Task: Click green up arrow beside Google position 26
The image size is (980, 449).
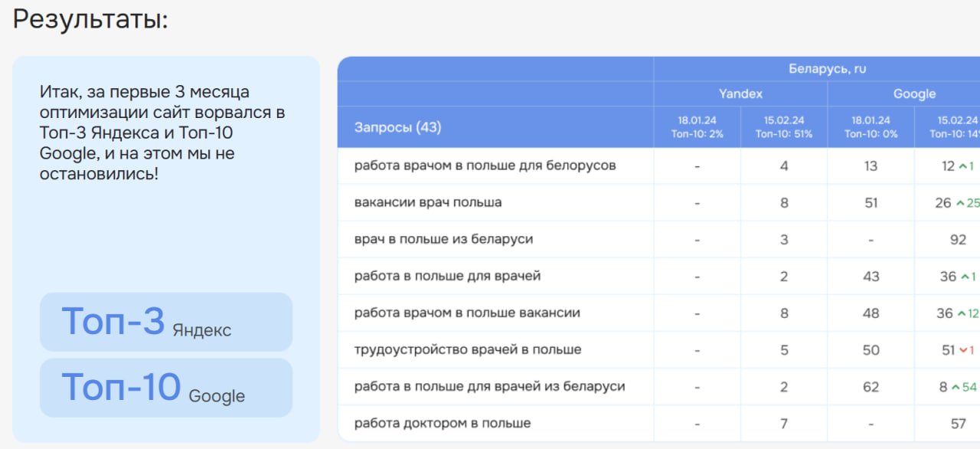Action: tap(959, 203)
